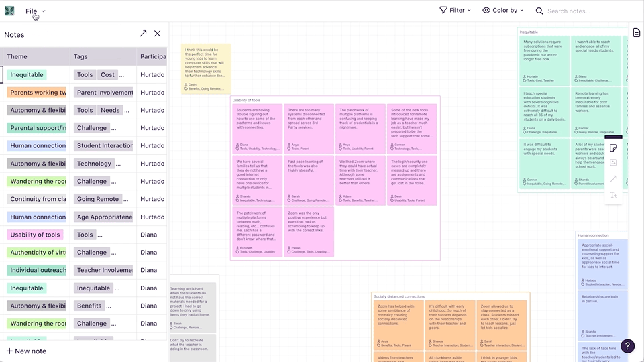Image resolution: width=644 pixels, height=362 pixels.
Task: Click the 'Human connection' section title on canvas
Action: [593, 235]
